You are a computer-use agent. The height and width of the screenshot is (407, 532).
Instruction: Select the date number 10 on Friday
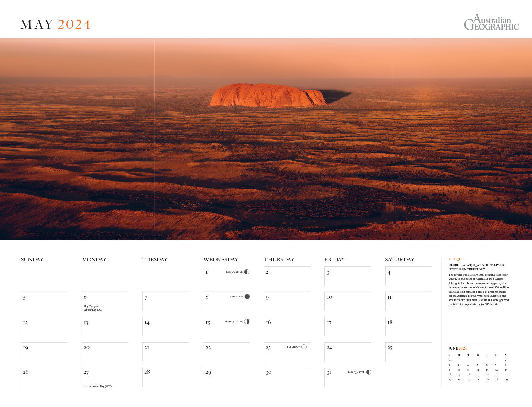tap(329, 297)
